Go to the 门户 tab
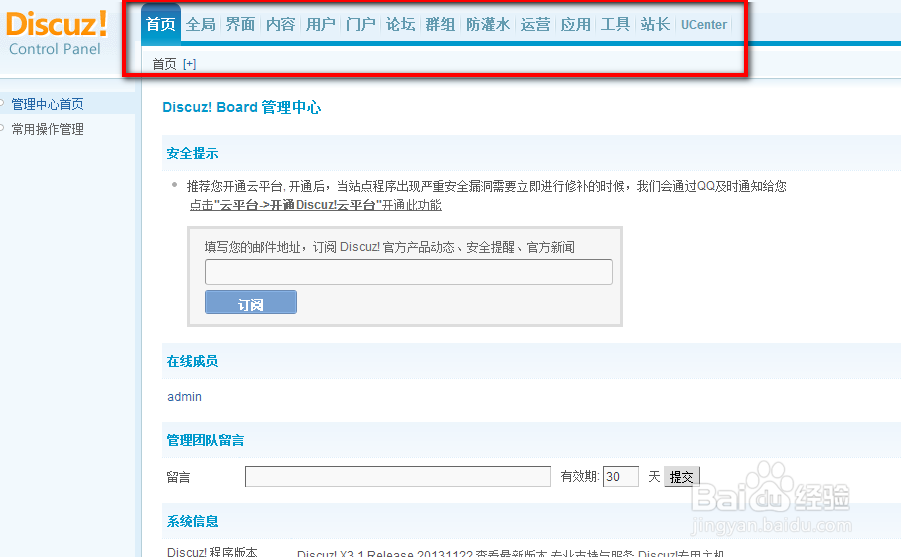Screen dimensions: 901x557 (361, 24)
